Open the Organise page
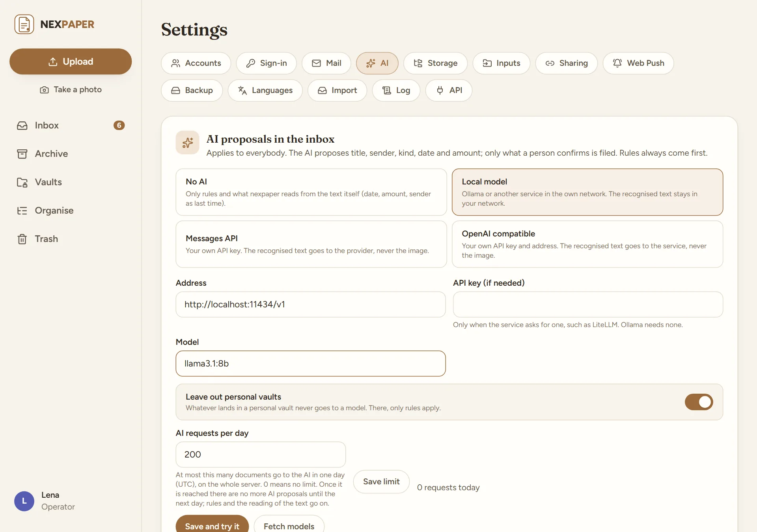 pyautogui.click(x=71, y=210)
